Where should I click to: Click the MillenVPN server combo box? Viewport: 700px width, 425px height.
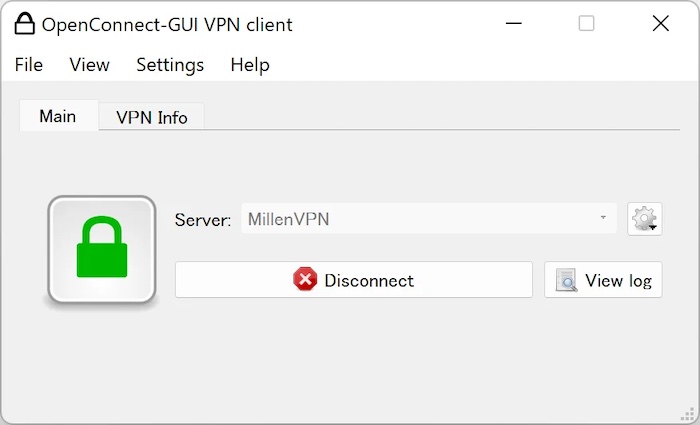(420, 218)
